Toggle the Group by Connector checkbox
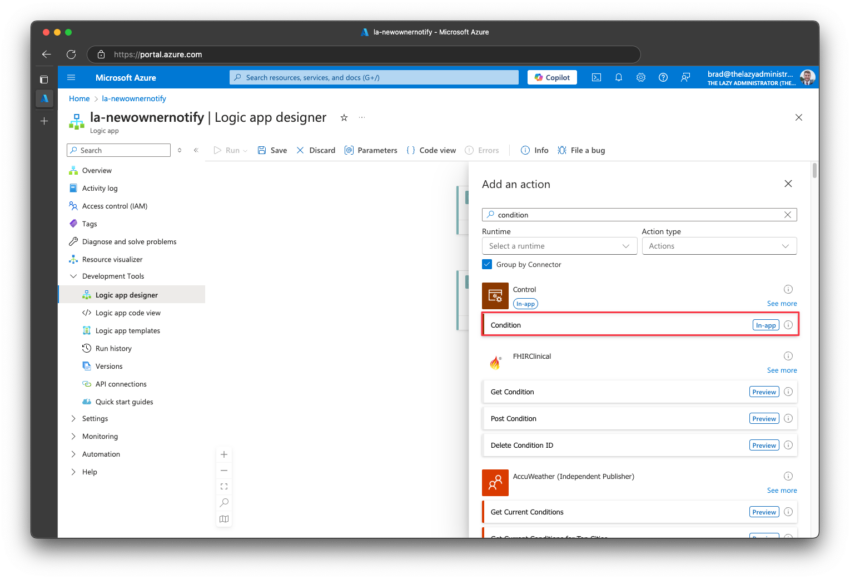The image size is (850, 579). pos(487,265)
